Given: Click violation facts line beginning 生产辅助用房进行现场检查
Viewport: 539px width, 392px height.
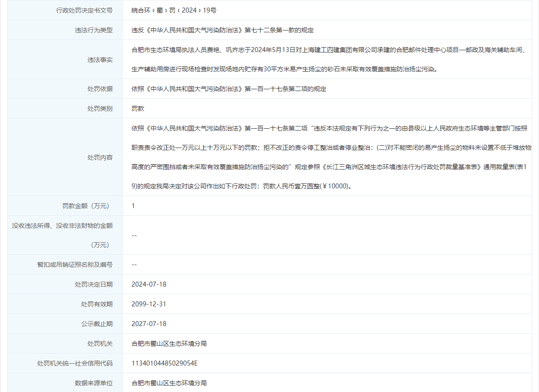Looking at the screenshot, I should coord(284,69).
